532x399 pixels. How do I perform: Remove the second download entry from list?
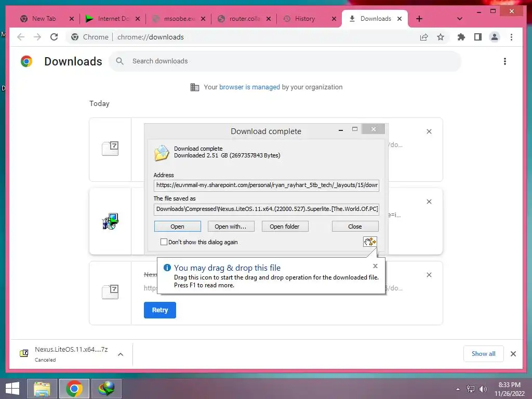click(x=429, y=202)
